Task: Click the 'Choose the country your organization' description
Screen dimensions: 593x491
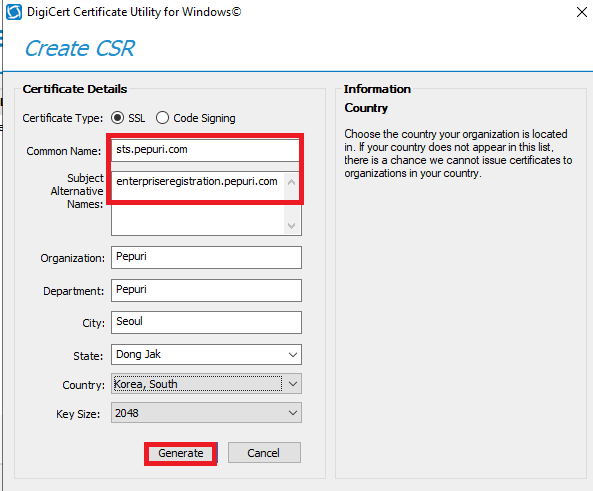Action: 458,154
